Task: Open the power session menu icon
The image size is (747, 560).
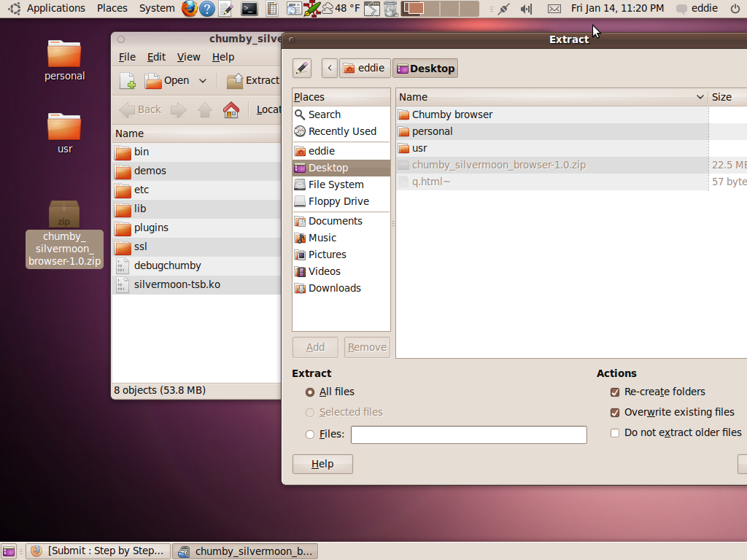Action: click(735, 9)
